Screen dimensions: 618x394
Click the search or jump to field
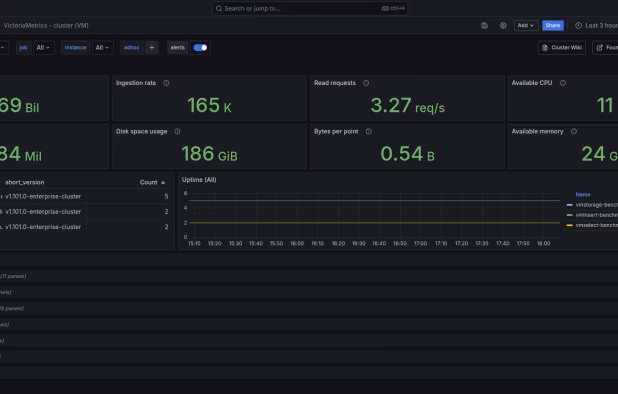point(310,8)
